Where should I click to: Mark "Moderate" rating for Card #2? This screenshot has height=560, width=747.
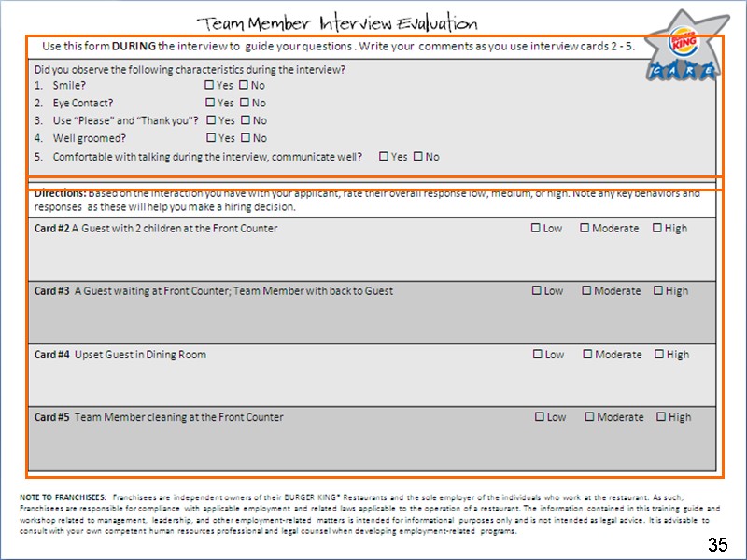coord(585,228)
